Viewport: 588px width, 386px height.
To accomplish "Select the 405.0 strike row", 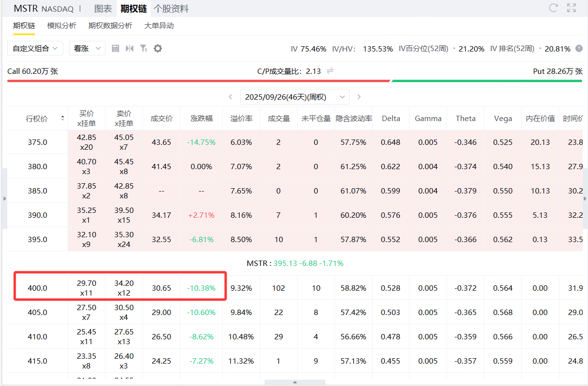I will (295, 312).
